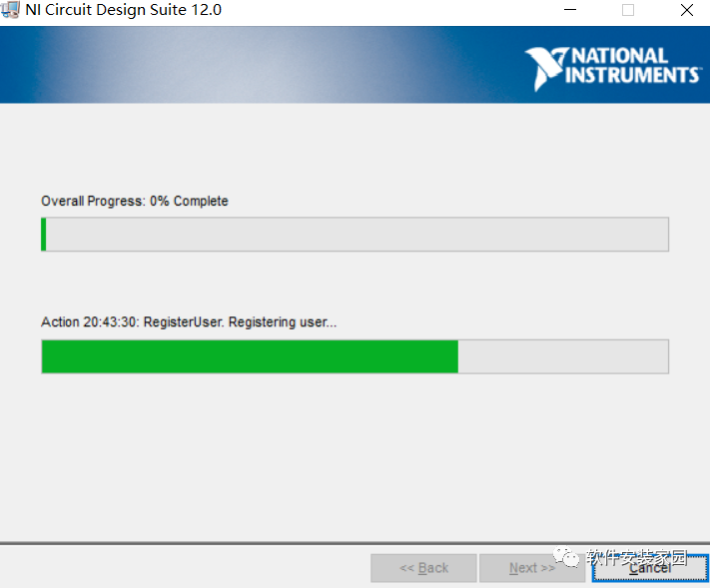
Task: Minimize the installer window
Action: 569,11
